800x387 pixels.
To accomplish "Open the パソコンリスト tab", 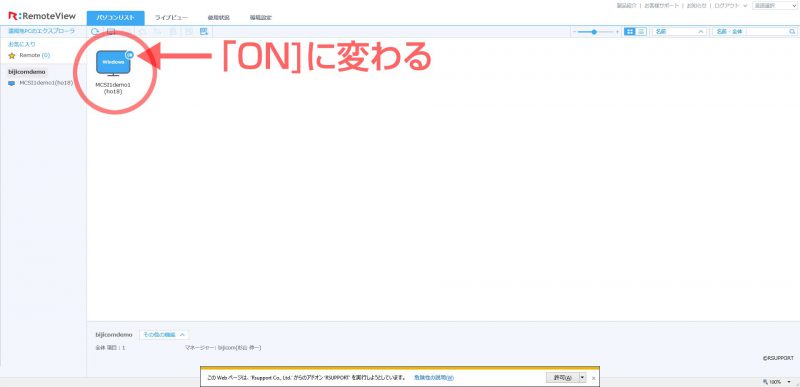I will pyautogui.click(x=116, y=18).
